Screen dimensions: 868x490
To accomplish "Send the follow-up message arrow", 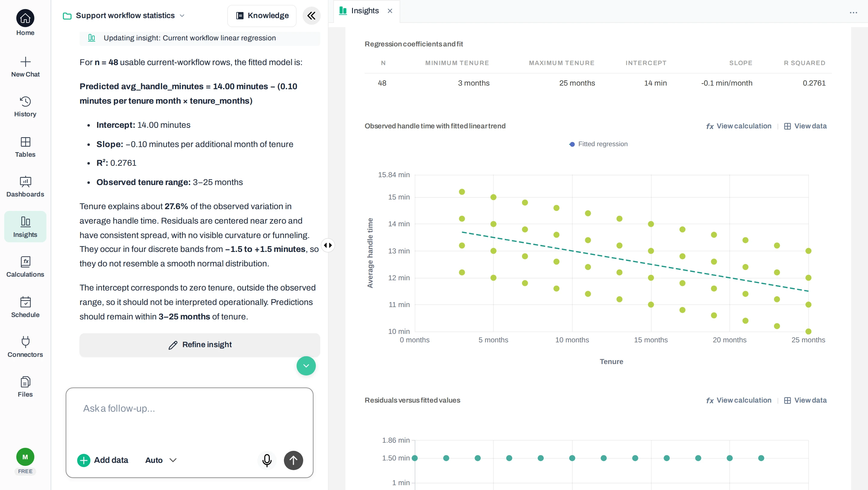I will point(293,460).
